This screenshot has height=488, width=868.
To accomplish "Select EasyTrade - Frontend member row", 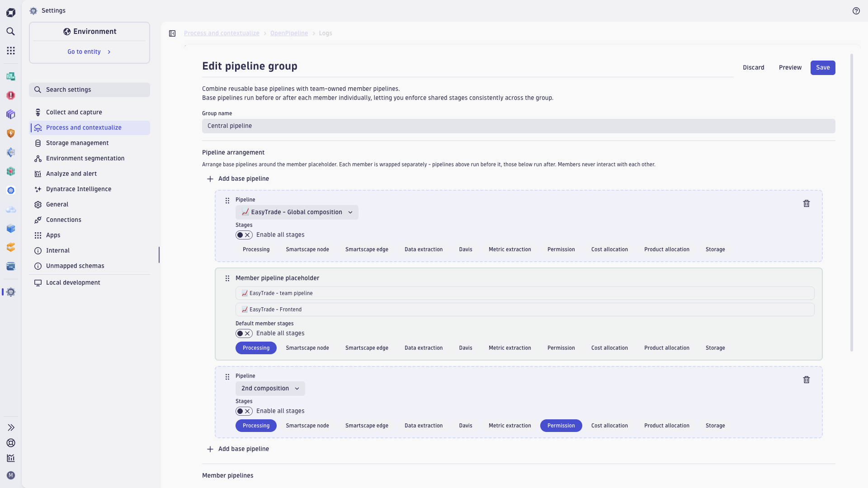I will click(x=525, y=310).
